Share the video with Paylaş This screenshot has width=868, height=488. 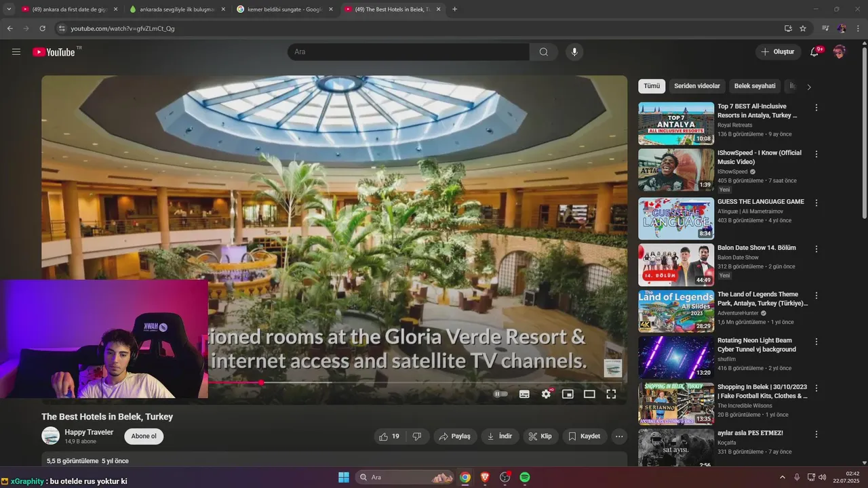[x=455, y=436]
